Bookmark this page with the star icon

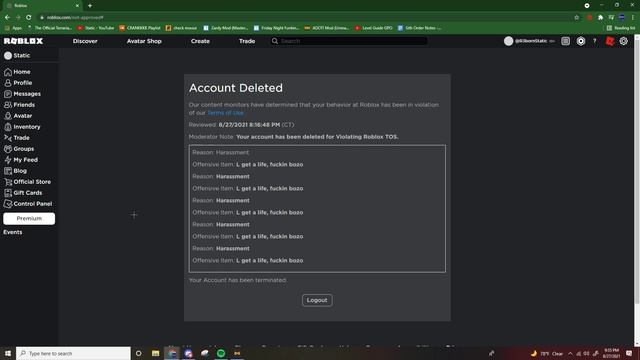(576, 18)
